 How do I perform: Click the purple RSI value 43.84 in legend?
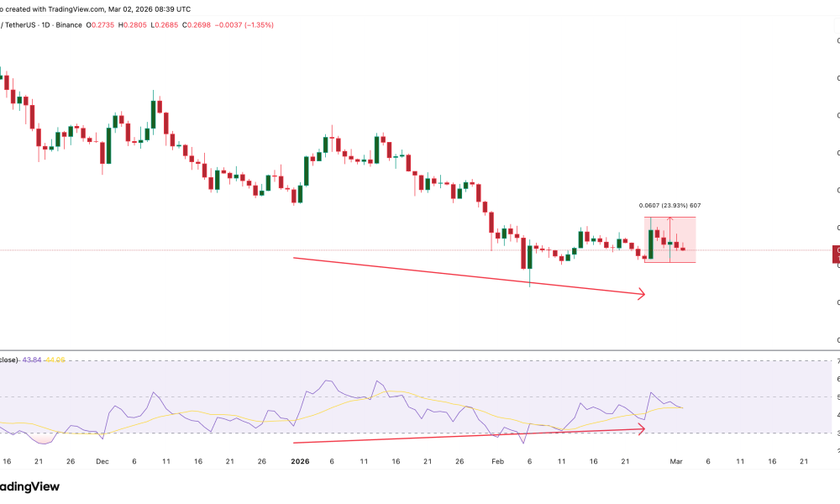point(32,360)
